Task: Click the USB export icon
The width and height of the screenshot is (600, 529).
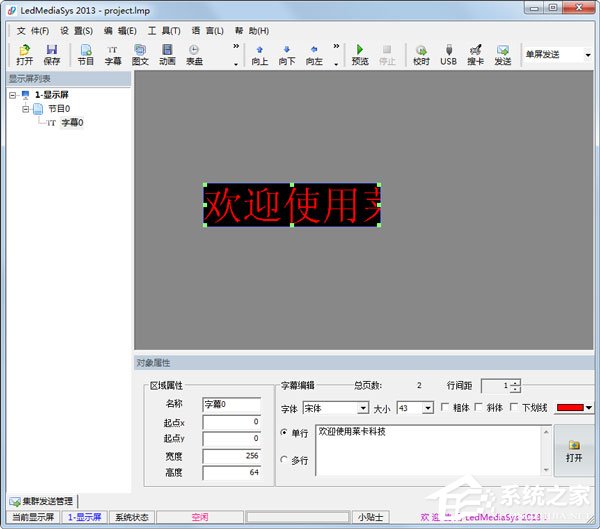Action: [448, 54]
